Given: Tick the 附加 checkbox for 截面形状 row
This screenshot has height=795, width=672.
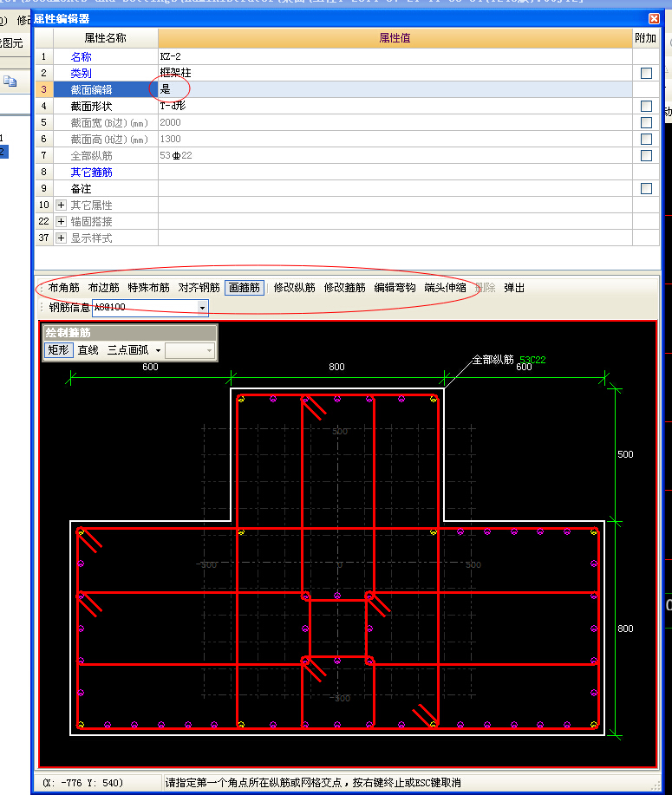Looking at the screenshot, I should click(646, 106).
